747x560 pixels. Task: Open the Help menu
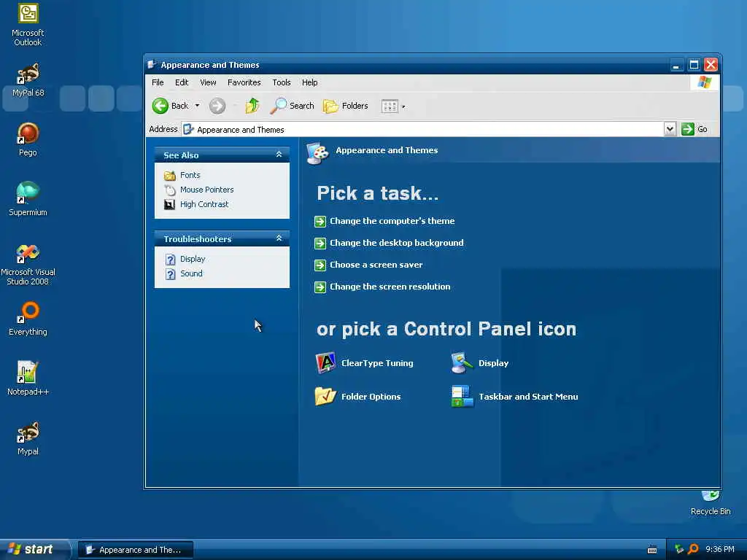(x=309, y=82)
